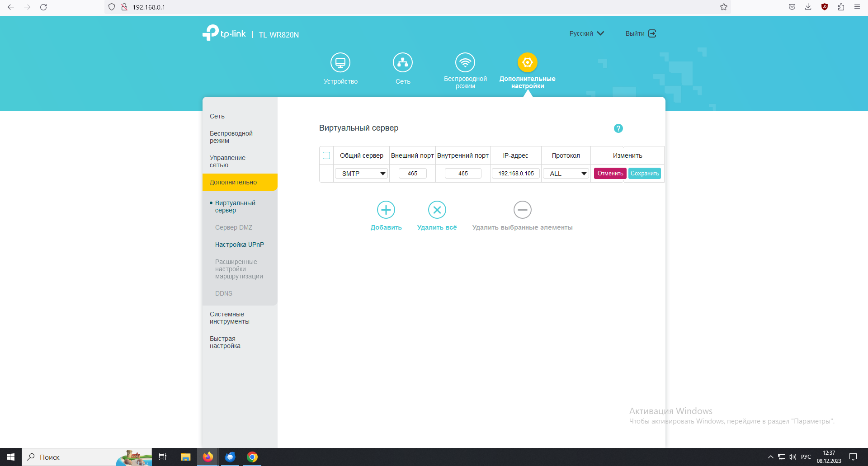Open the Pocket save icon in toolbar
Viewport: 868px width, 466px height.
tap(792, 7)
